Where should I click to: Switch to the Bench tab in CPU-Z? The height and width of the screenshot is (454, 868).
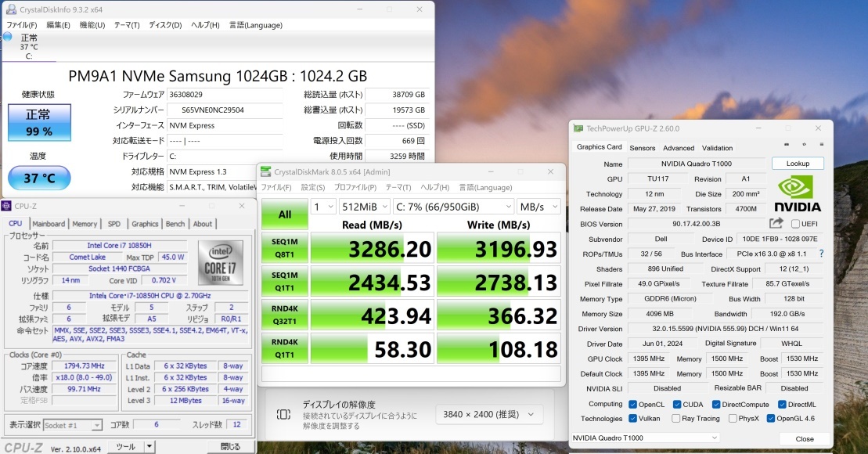click(x=175, y=224)
